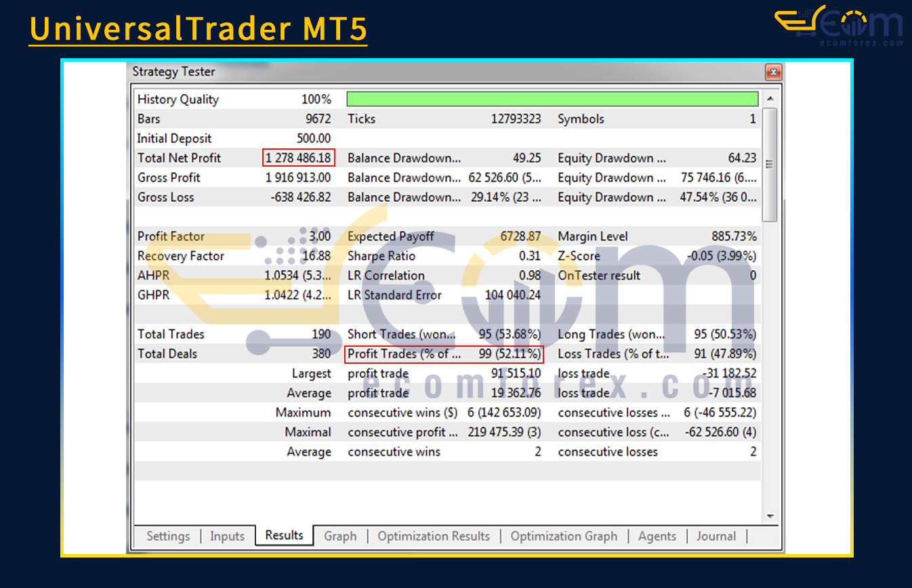Select Margin Level value 885.73%

[x=734, y=236]
